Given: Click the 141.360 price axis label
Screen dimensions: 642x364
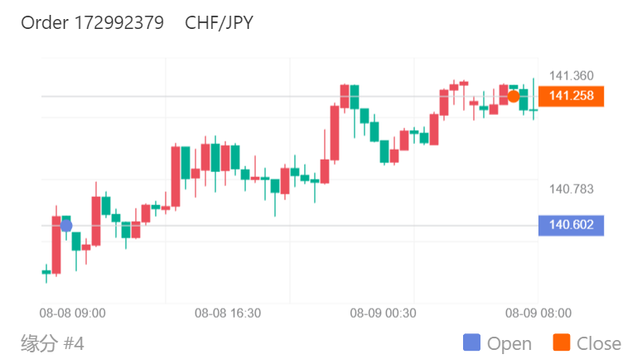Looking at the screenshot, I should click(572, 76).
